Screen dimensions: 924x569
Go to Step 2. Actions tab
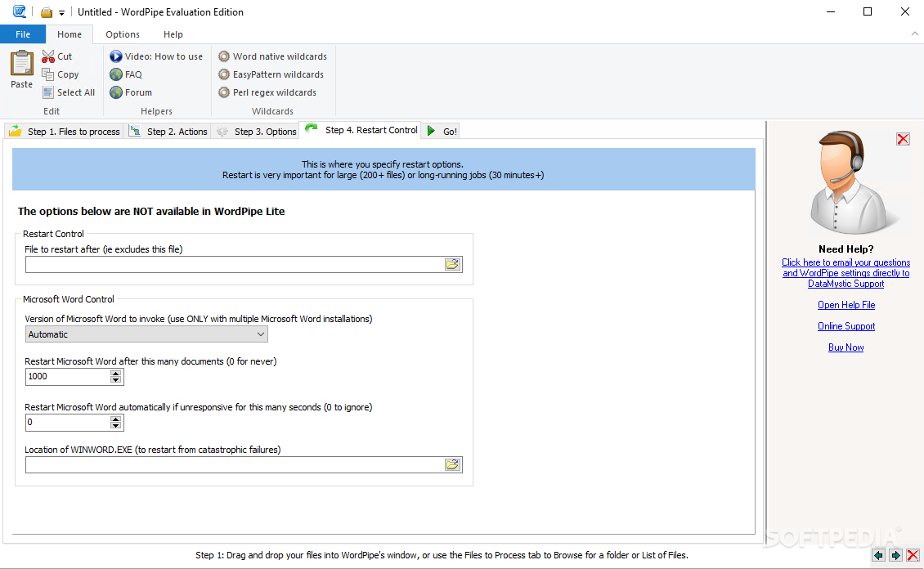[x=168, y=132]
